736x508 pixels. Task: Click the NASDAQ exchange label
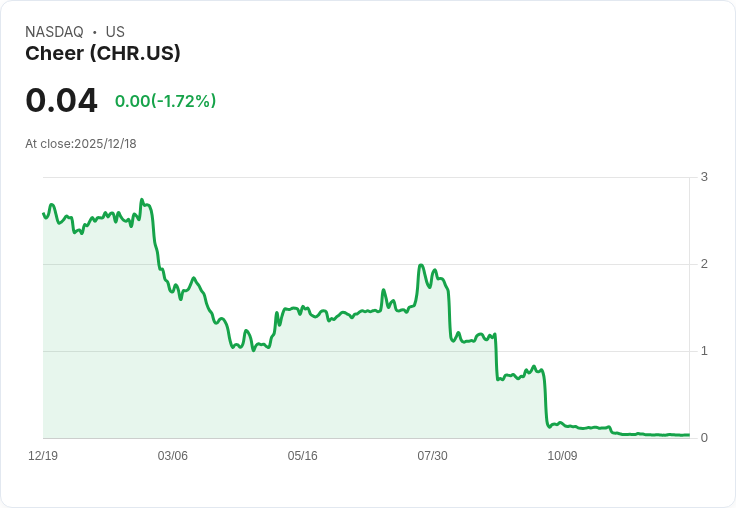(54, 32)
